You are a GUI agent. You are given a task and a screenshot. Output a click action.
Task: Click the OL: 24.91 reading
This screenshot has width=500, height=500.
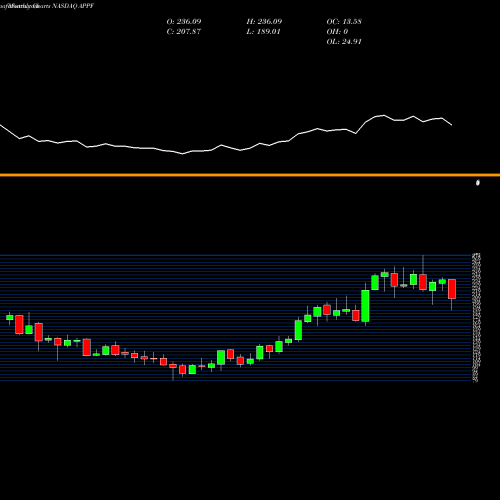tap(344, 42)
